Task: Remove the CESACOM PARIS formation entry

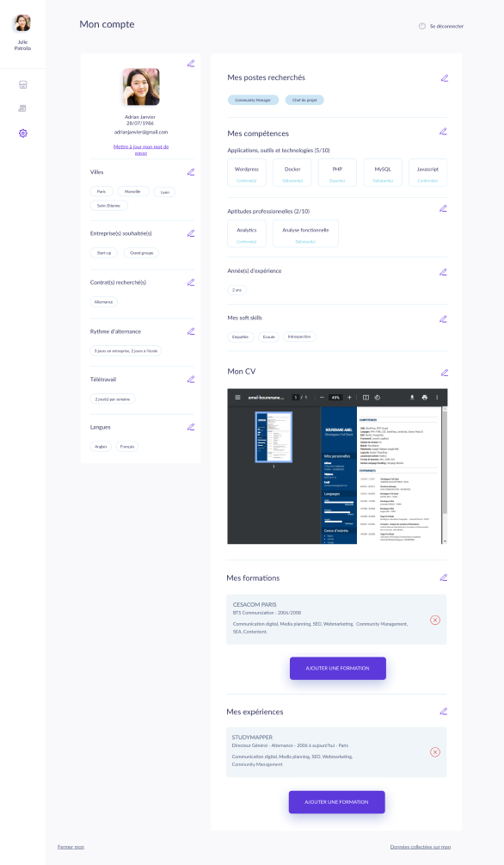Action: 435,620
